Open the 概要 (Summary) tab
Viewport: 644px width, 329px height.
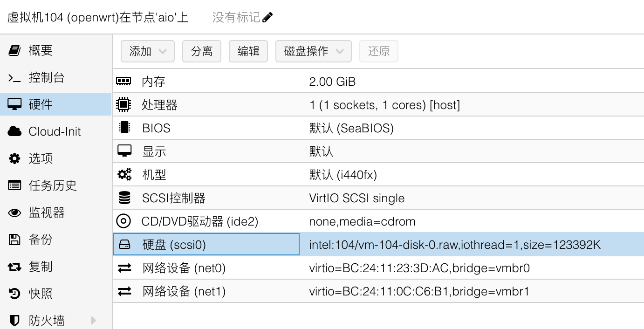41,50
